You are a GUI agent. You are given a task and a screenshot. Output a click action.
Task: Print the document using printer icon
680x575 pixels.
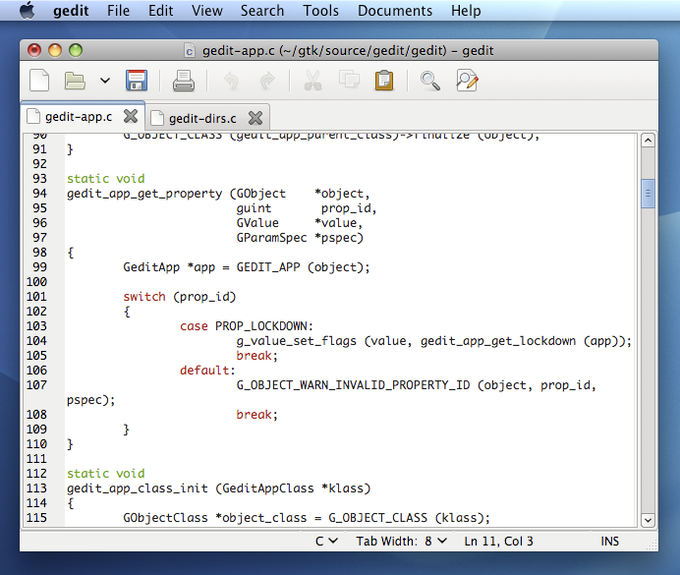point(184,81)
